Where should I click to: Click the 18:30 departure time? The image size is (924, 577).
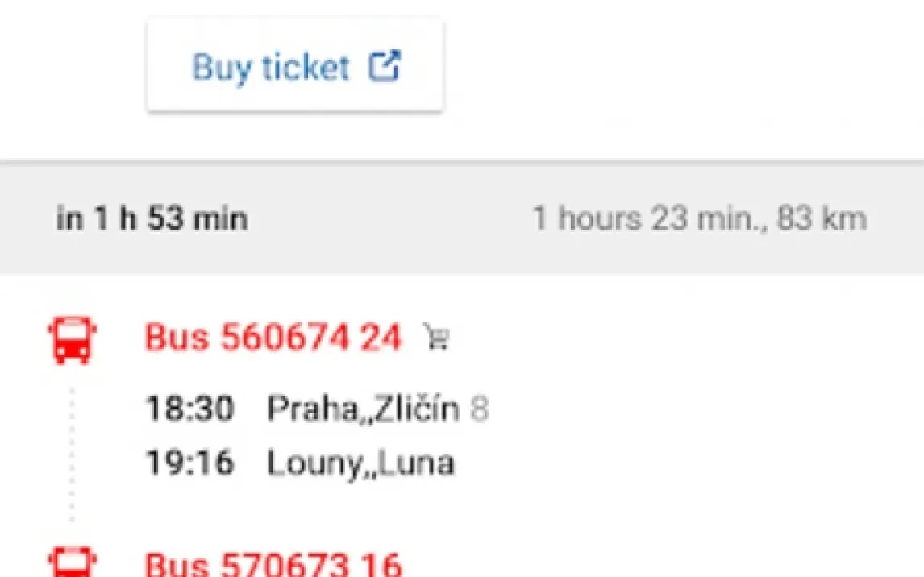pos(189,409)
